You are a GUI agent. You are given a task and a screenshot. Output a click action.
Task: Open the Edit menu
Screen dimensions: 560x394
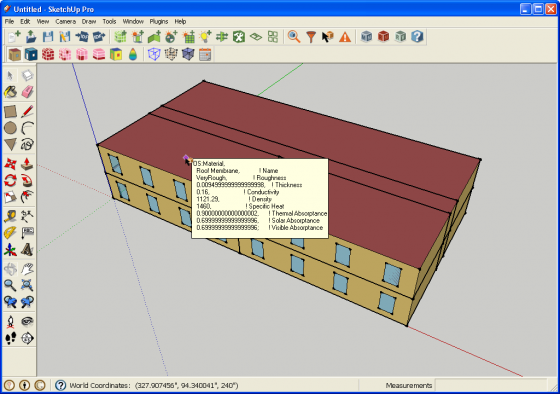tap(25, 21)
